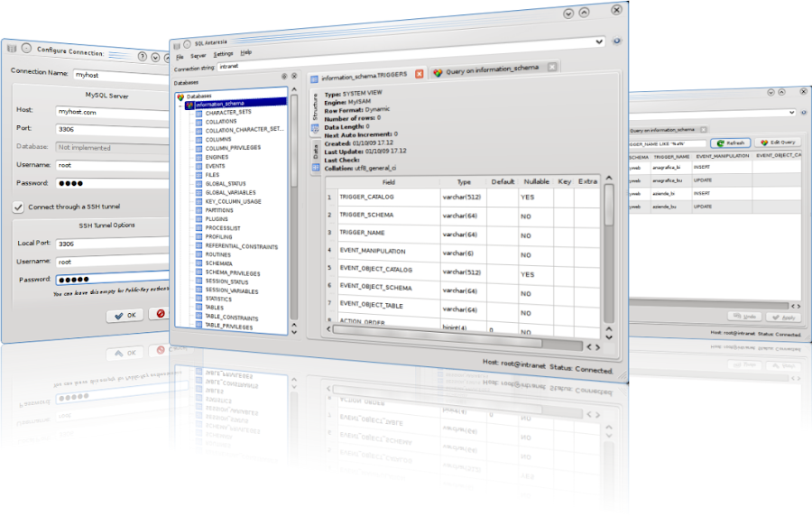Click the Refresh button in the right window
This screenshot has height=516, width=812.
(x=731, y=143)
